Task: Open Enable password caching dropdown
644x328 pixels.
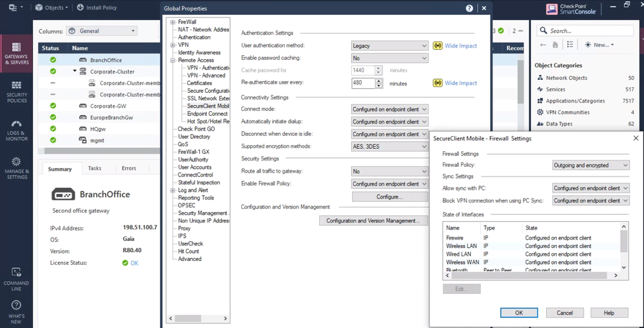Action: 390,58
